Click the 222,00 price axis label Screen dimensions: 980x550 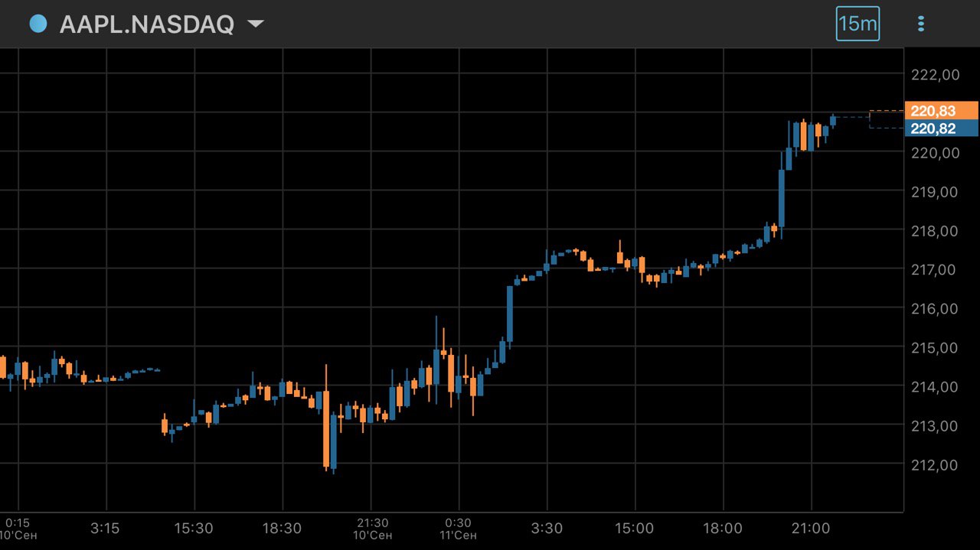click(935, 75)
